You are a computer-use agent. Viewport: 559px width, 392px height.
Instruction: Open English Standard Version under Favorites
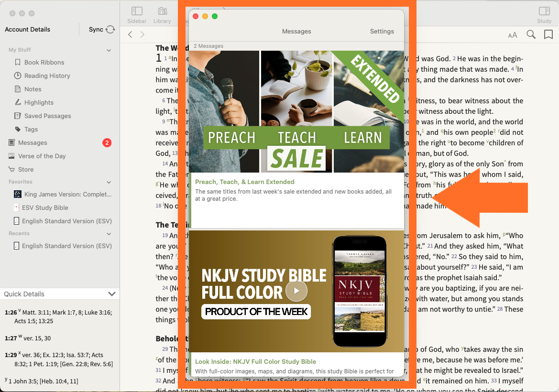coord(66,221)
